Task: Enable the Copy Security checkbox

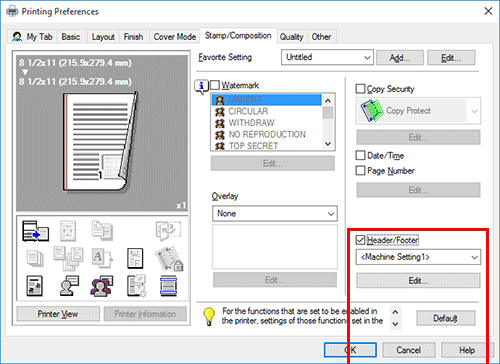Action: (x=361, y=89)
